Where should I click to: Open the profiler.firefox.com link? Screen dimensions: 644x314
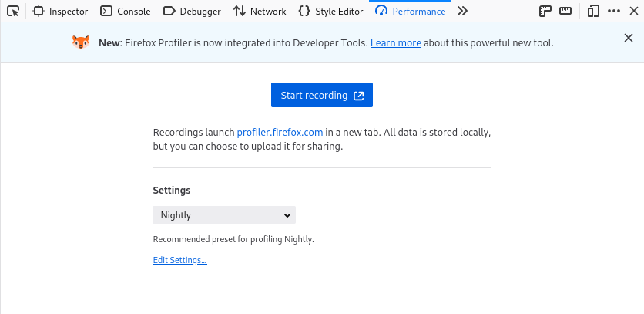[280, 133]
